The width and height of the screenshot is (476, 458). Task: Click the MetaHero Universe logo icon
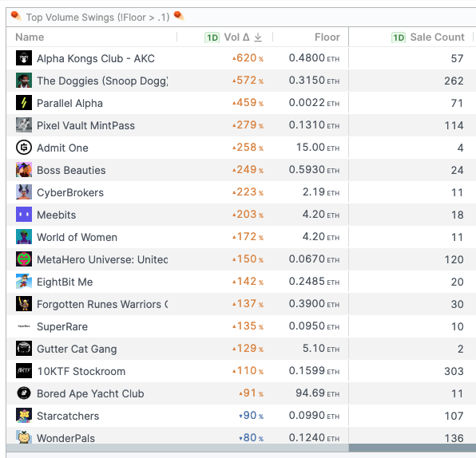pyautogui.click(x=24, y=259)
